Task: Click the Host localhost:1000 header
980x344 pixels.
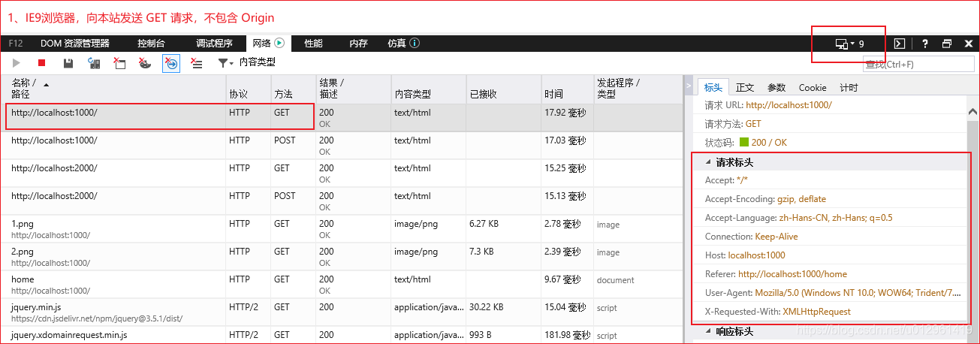Action: 745,255
